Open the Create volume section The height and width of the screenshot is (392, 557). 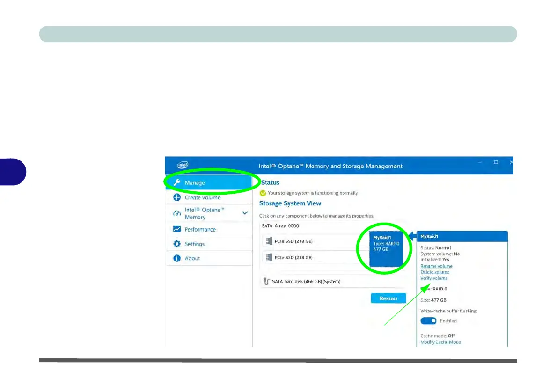209,197
